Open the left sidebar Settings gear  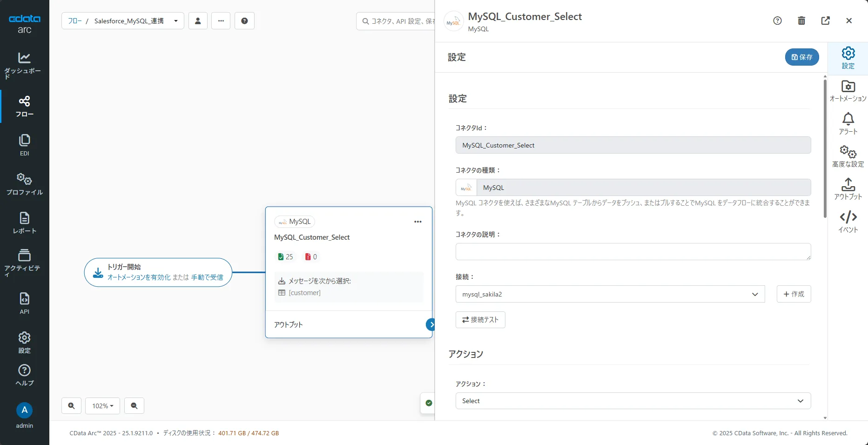coord(24,343)
